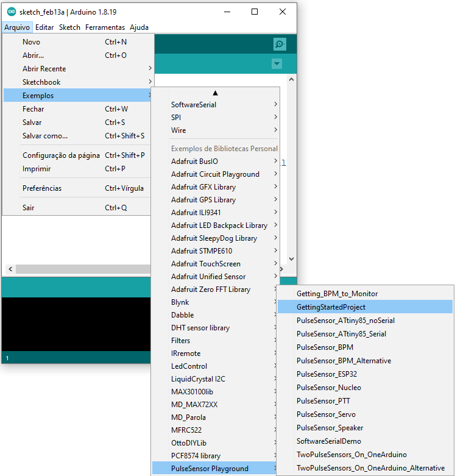The image size is (455, 476).
Task: Open PCF8574 library submenu
Action: (214, 456)
